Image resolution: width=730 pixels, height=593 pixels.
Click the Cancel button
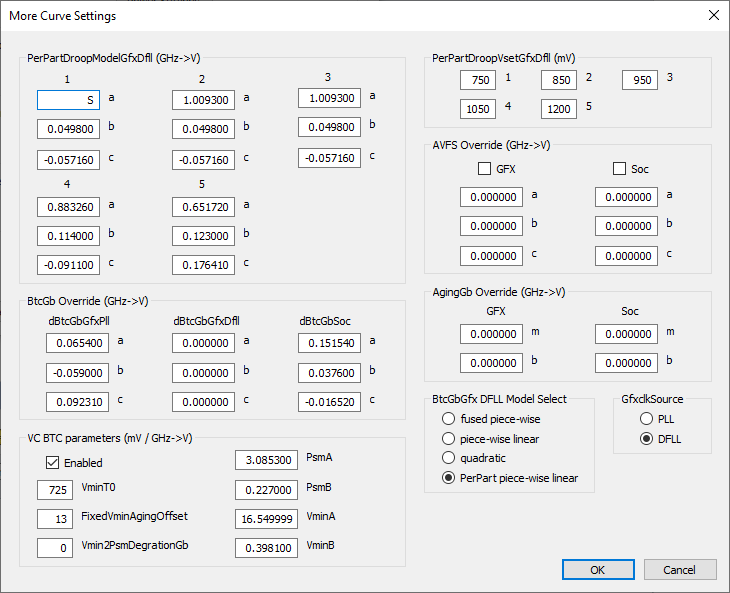coord(679,569)
